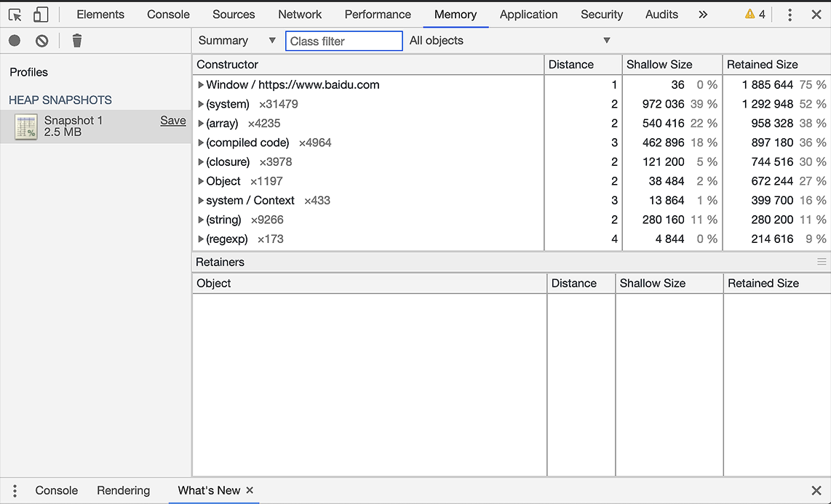Open the DevTools three-dot customize menu
831x504 pixels.
(790, 15)
